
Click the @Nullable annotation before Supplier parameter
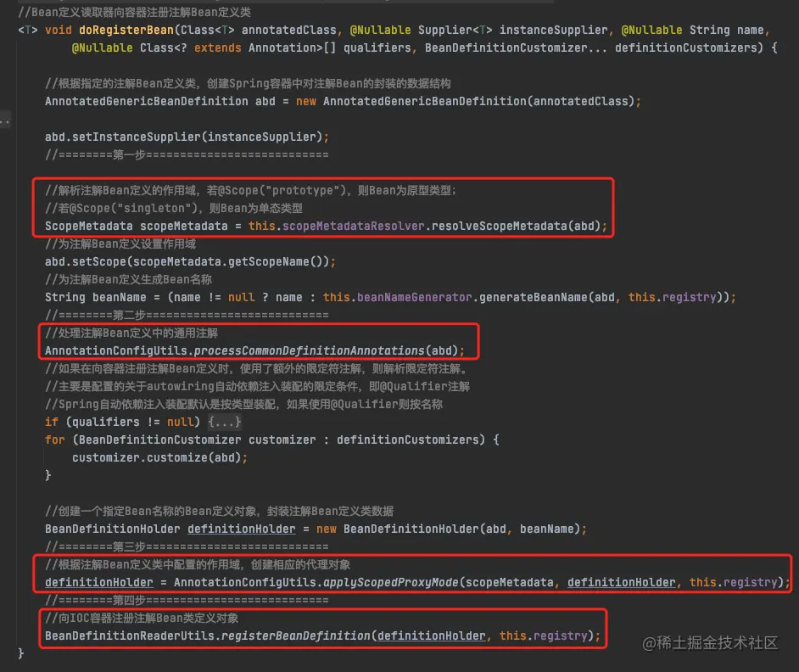(x=380, y=30)
